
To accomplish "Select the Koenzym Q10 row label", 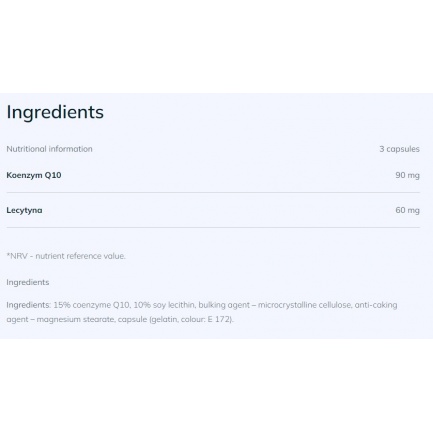I will point(34,175).
